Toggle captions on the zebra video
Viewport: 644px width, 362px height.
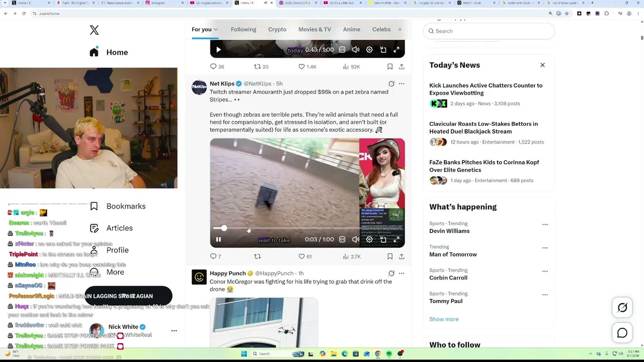342,239
